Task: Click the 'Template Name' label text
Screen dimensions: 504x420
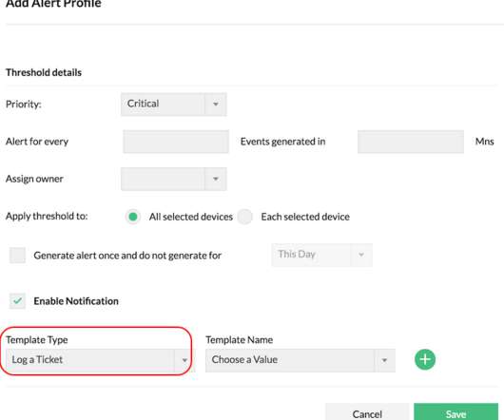Action: [x=239, y=340]
